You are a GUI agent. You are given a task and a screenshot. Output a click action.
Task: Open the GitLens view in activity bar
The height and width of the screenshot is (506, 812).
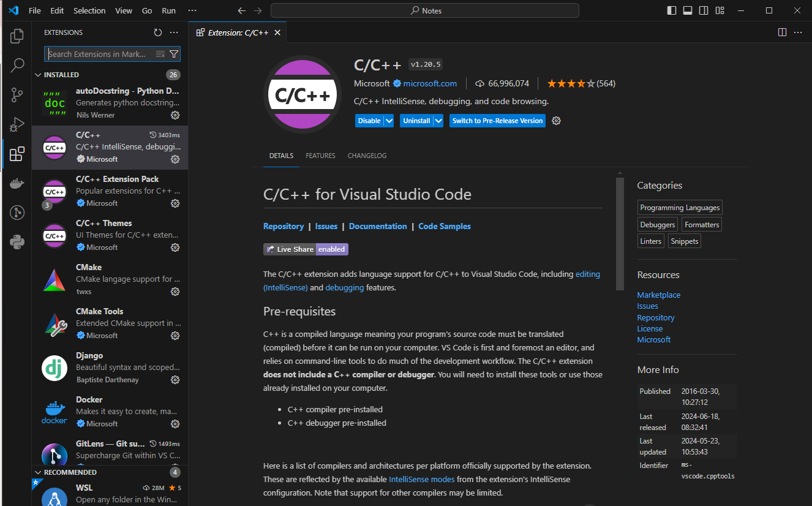(17, 213)
